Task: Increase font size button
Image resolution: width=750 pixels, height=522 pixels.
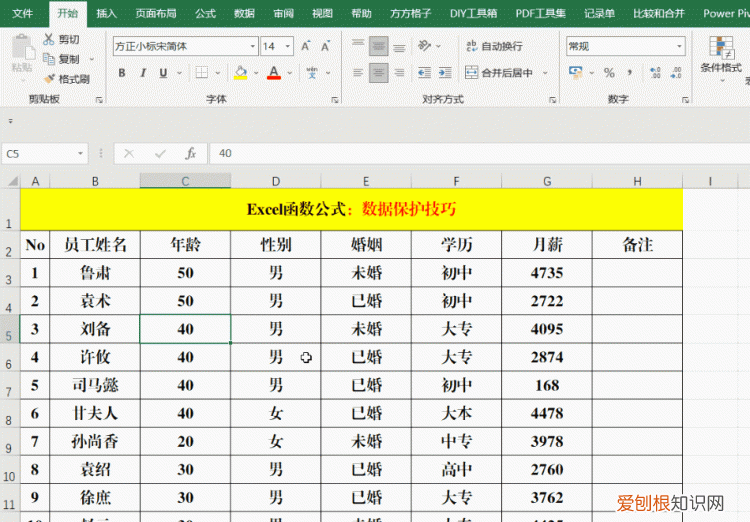Action: [x=306, y=46]
